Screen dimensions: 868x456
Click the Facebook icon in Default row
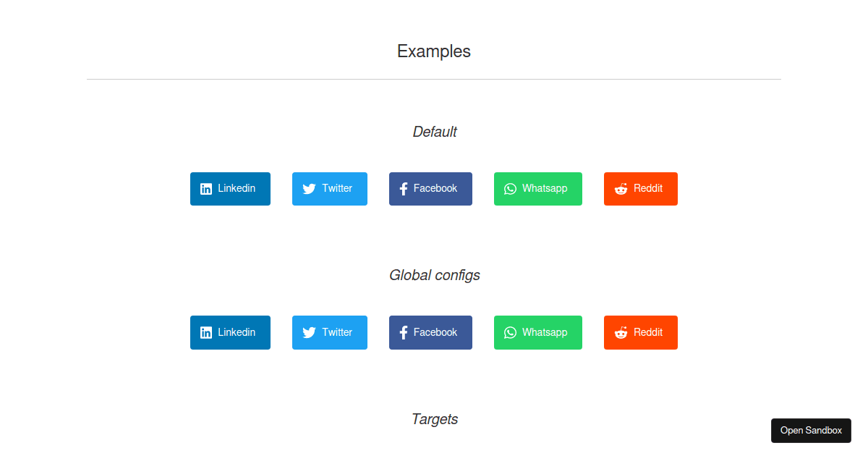tap(404, 189)
